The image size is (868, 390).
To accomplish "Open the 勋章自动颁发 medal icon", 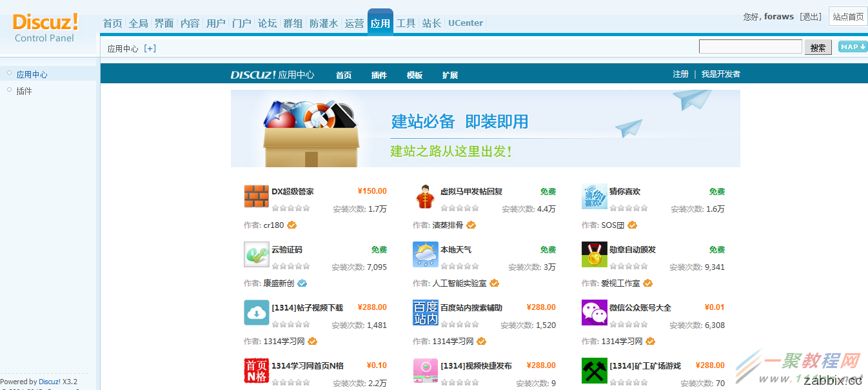I will pyautogui.click(x=594, y=254).
